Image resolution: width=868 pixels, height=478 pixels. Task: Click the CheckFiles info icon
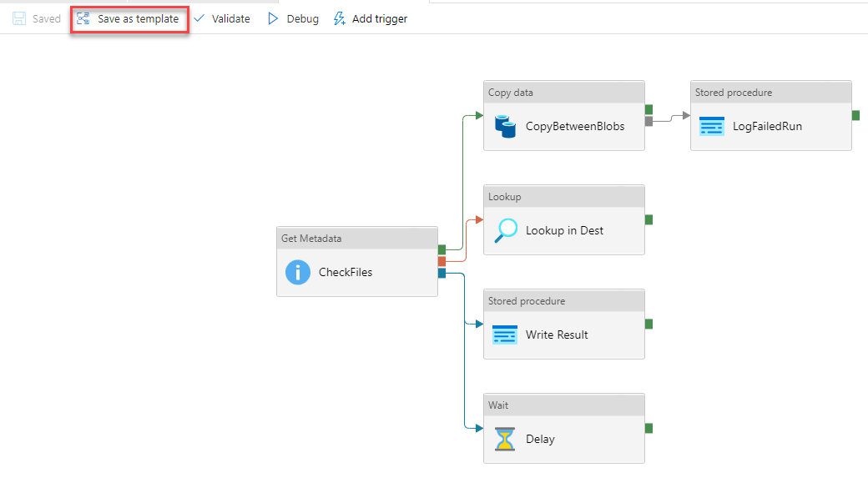298,272
